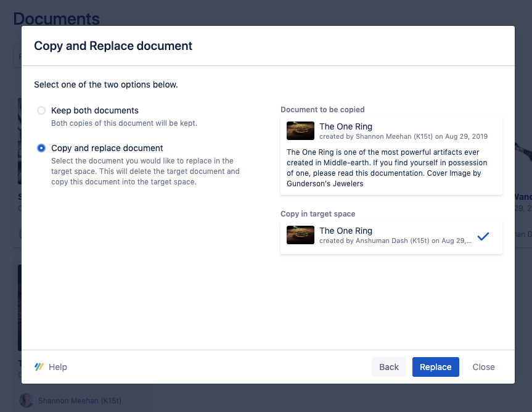This screenshot has height=412, width=532.
Task: Click the 'created by Anshuman Dash' line
Action: (395, 241)
